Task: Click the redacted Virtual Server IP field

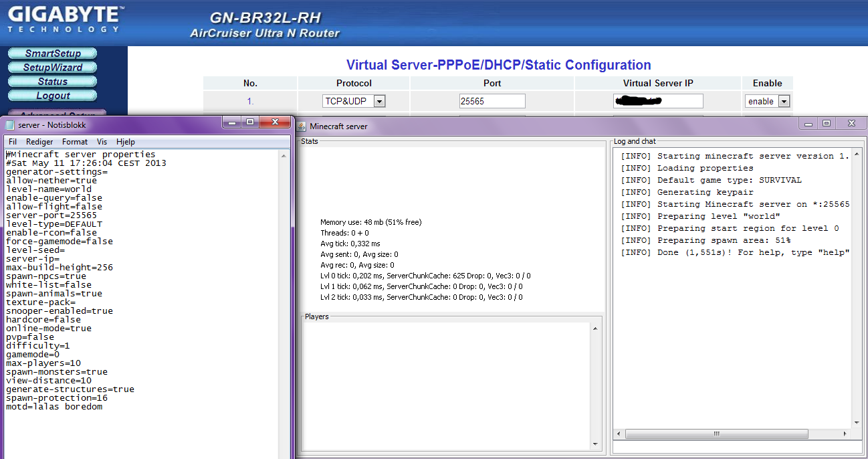Action: coord(658,101)
